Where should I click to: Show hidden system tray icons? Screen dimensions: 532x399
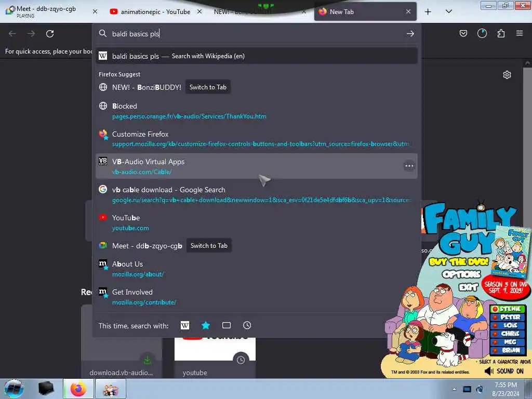(454, 389)
